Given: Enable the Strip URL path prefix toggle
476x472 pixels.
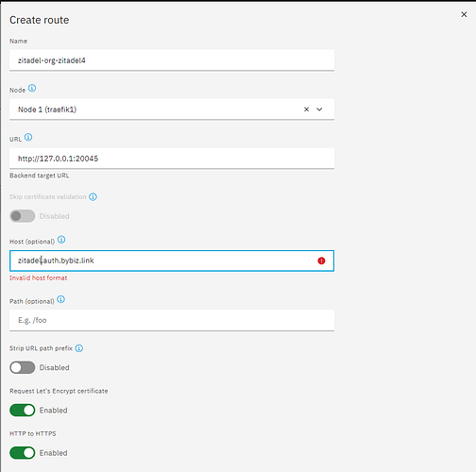Looking at the screenshot, I should coord(23,367).
